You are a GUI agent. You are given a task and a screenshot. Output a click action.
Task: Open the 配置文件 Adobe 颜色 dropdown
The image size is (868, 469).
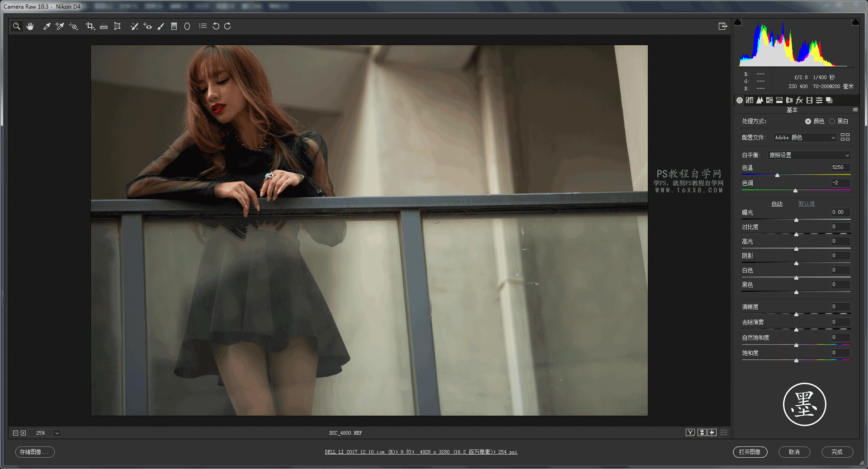[805, 137]
